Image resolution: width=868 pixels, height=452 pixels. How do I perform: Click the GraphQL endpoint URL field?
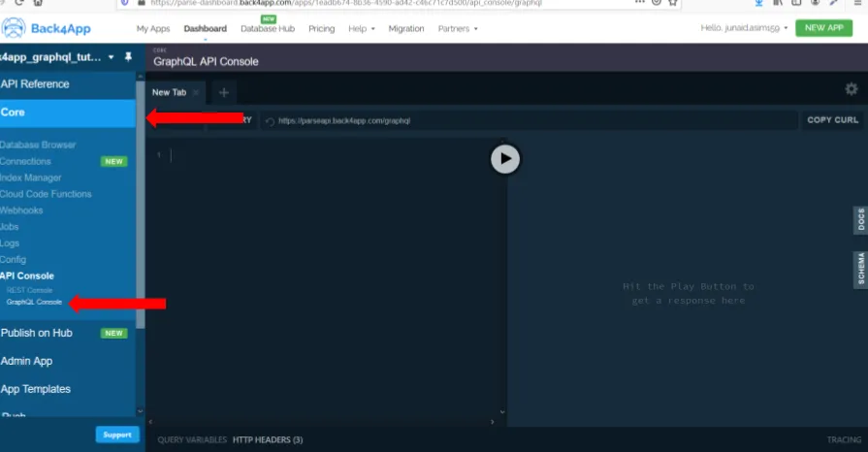(529, 120)
